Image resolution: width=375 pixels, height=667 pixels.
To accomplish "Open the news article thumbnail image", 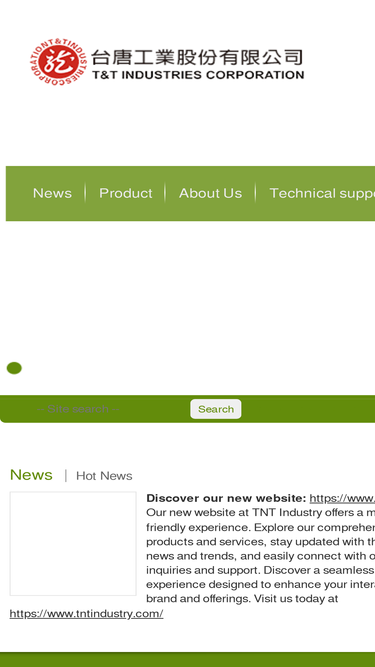I will click(x=73, y=543).
